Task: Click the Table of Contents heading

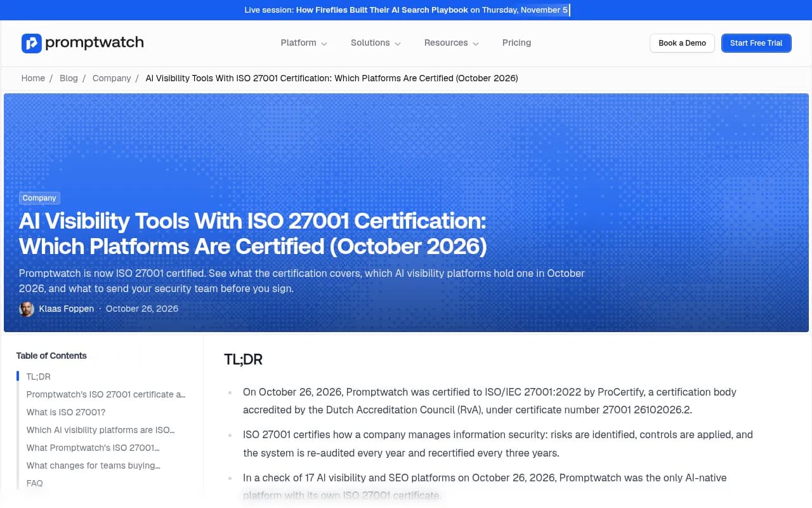Action: click(x=51, y=356)
